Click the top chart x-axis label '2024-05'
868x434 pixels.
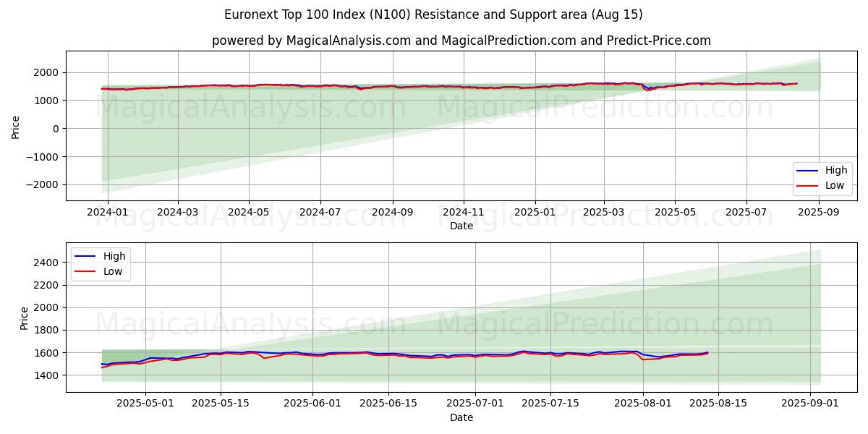click(249, 213)
